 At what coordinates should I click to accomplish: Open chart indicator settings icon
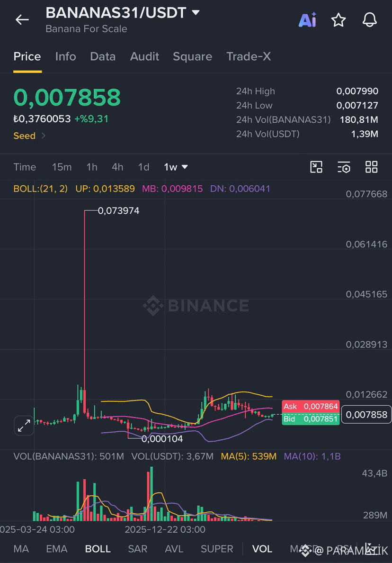pos(344,167)
